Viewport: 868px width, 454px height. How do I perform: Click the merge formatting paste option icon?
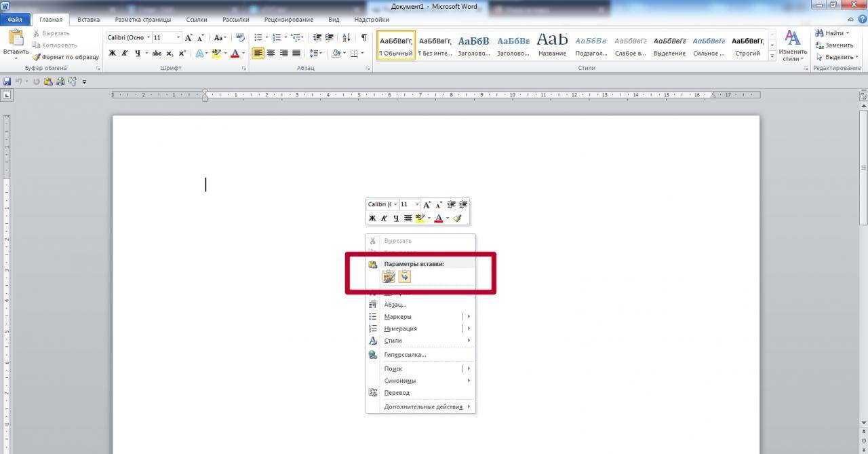[x=405, y=277]
